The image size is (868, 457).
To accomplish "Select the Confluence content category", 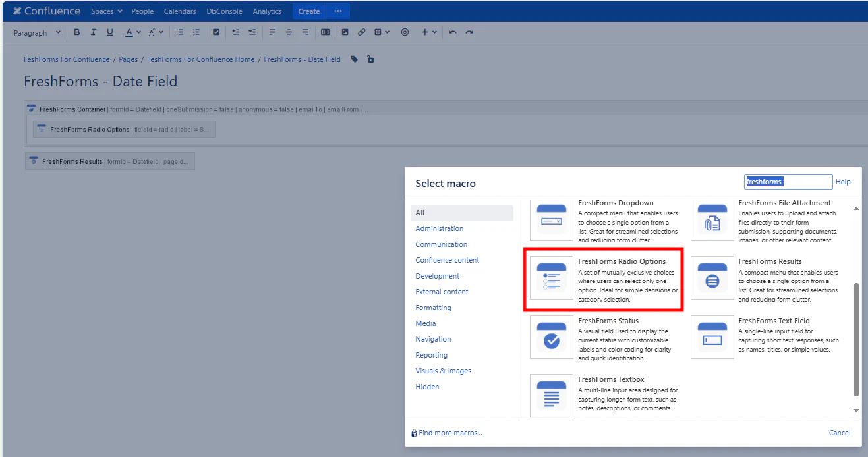I will pos(447,260).
